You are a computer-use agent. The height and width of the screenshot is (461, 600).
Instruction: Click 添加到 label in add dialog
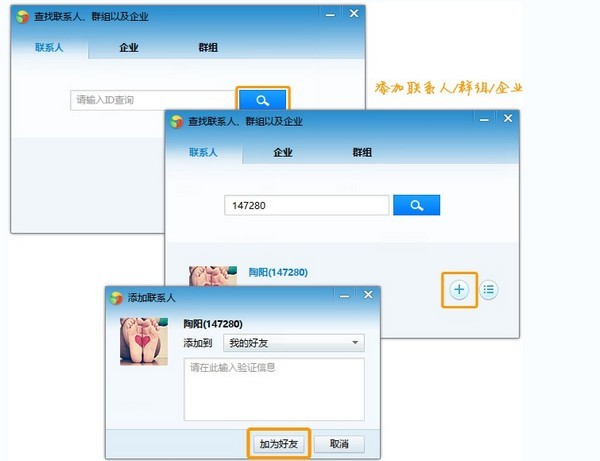tap(197, 343)
